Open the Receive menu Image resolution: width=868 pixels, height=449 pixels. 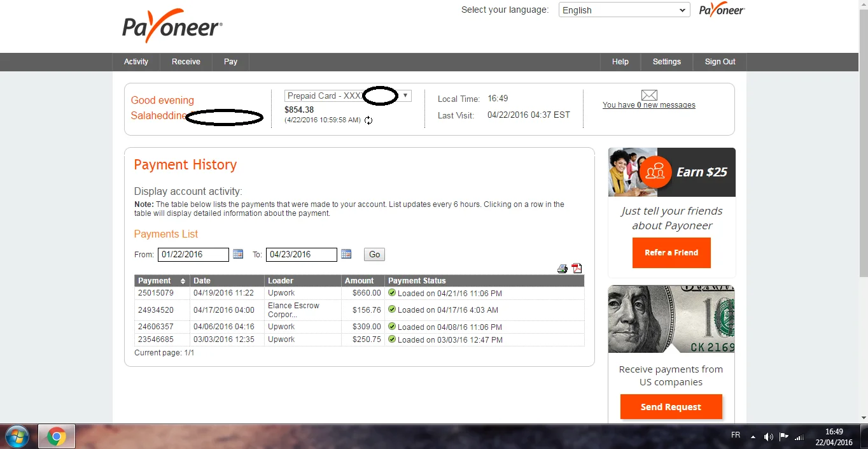tap(186, 62)
